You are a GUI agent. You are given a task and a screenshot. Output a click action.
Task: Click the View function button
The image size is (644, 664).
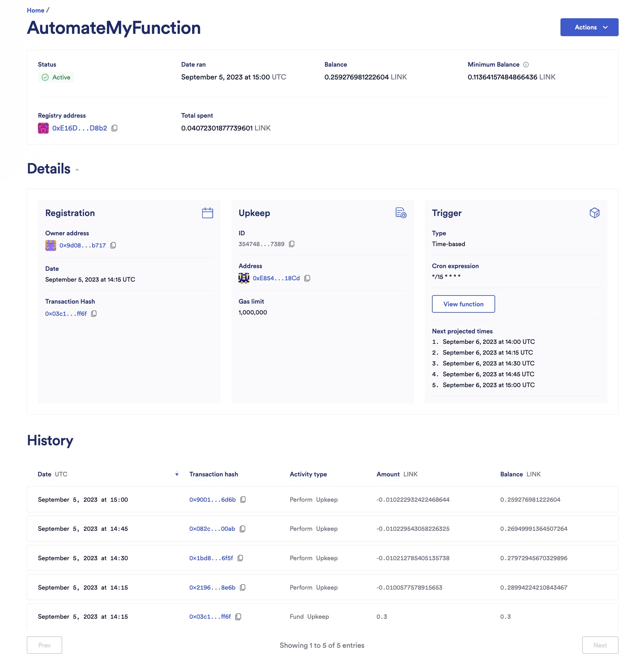click(463, 304)
